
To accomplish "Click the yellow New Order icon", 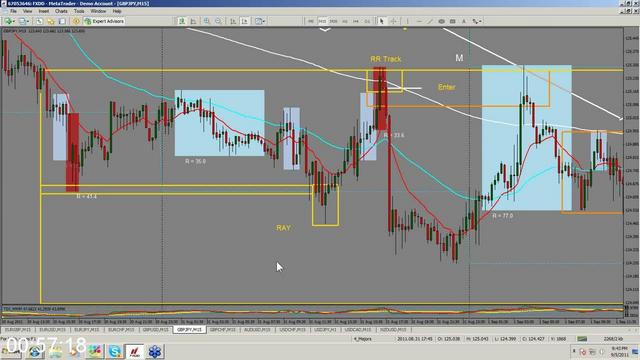I will click(76, 21).
